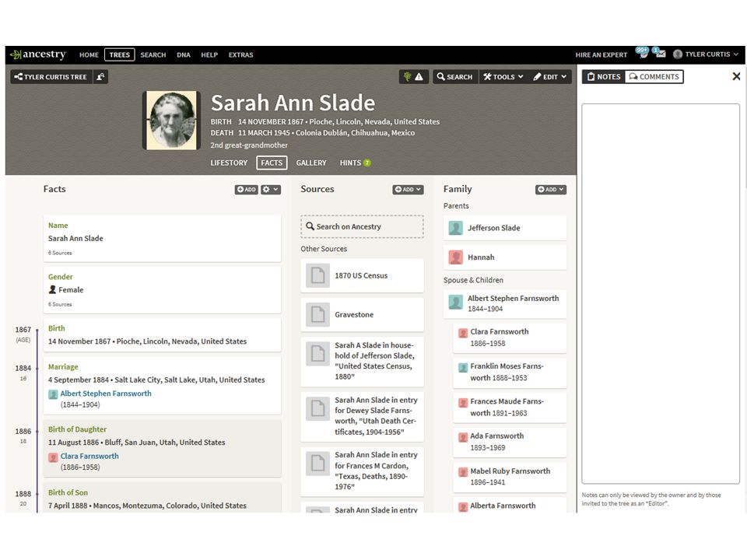This screenshot has width=747, height=560.
Task: Click the Tyler Curtis profile avatar icon
Action: click(x=678, y=54)
